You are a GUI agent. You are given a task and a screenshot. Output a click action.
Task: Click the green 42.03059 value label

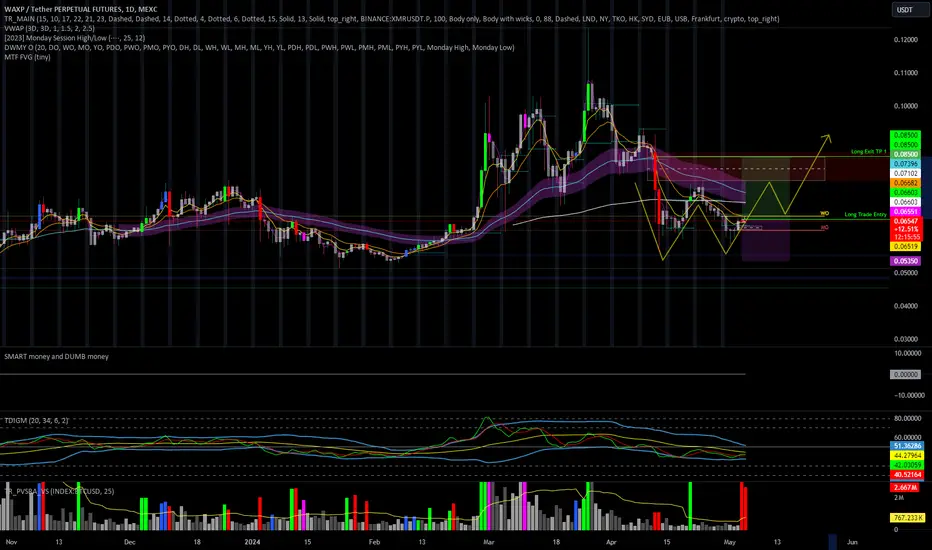point(907,465)
